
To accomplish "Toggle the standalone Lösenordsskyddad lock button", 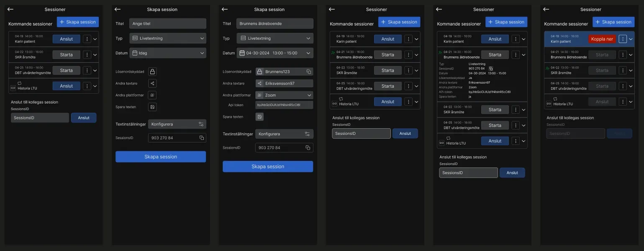I will (x=152, y=72).
